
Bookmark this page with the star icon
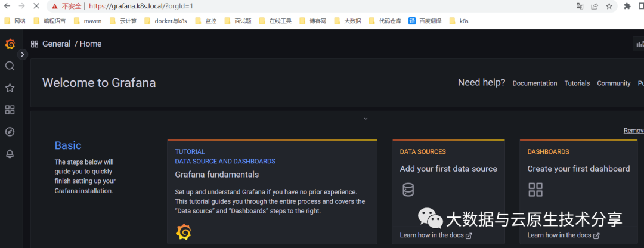pyautogui.click(x=609, y=6)
